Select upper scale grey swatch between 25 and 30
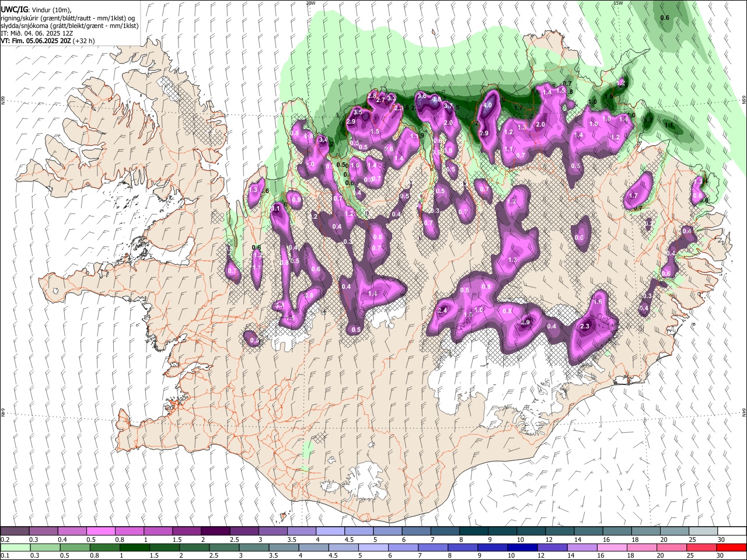The width and height of the screenshot is (747, 560). coord(703,531)
